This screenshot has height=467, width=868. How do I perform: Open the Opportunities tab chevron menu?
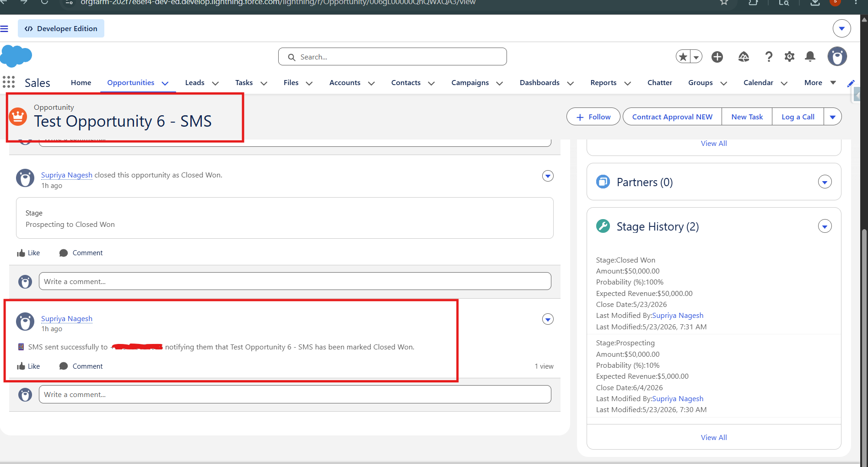[x=165, y=83]
